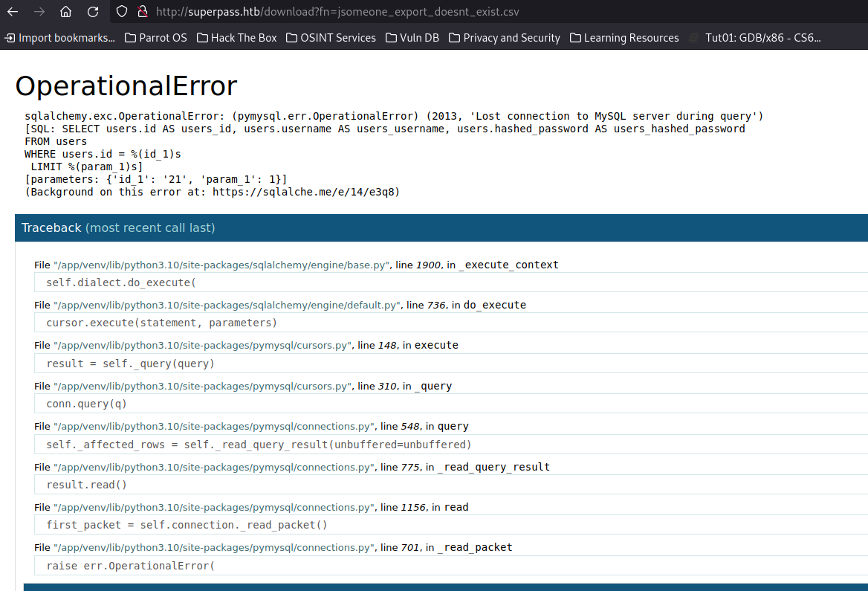Click the Import bookmarks sidebar icon
This screenshot has width=868, height=591.
10,37
